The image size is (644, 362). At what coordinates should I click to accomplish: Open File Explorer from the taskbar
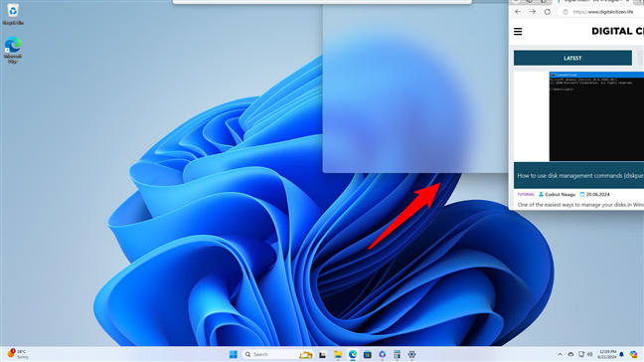point(338,354)
